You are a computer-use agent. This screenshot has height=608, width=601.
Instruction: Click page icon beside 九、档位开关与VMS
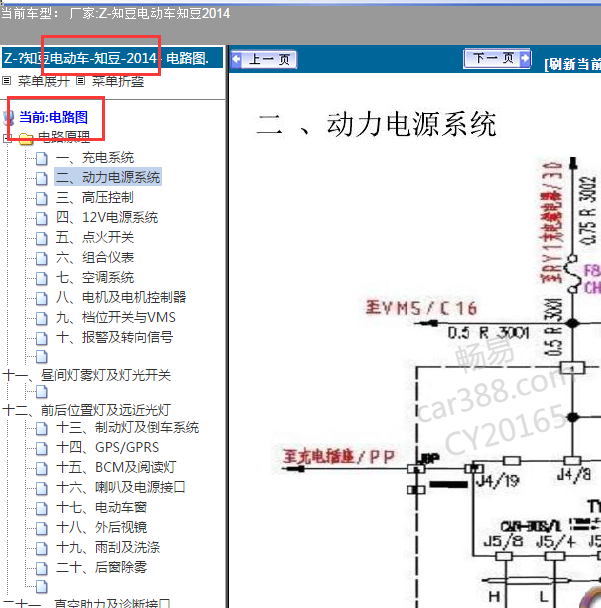coord(41,318)
